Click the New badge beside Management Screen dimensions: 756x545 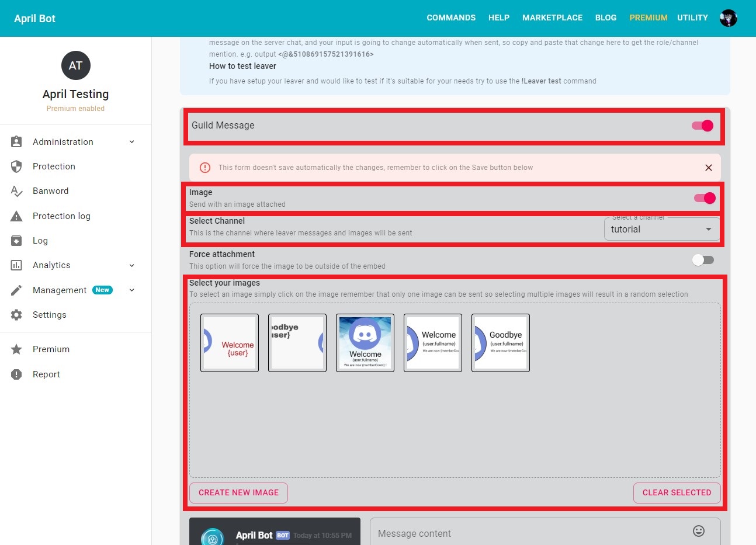[x=102, y=290]
